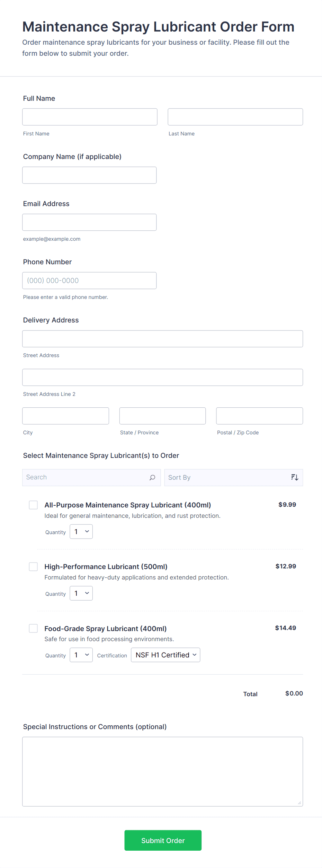
Task: Check the All-Purpose Maintenance Spray Lubricant box
Action: point(33,505)
